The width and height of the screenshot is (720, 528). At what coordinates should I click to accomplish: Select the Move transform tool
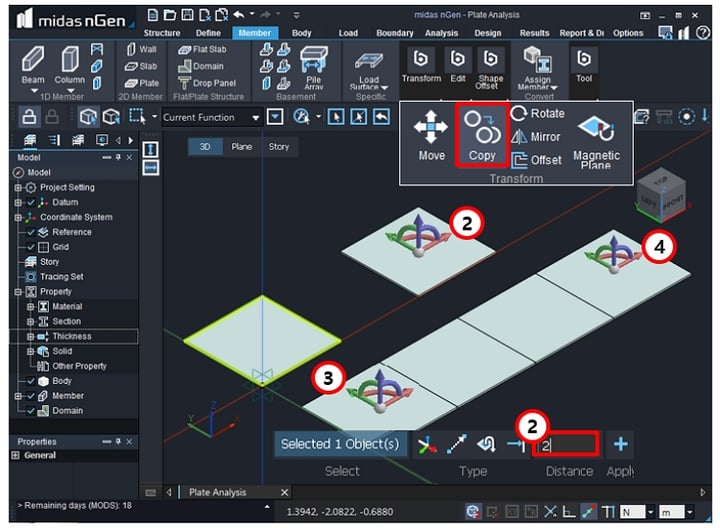431,135
